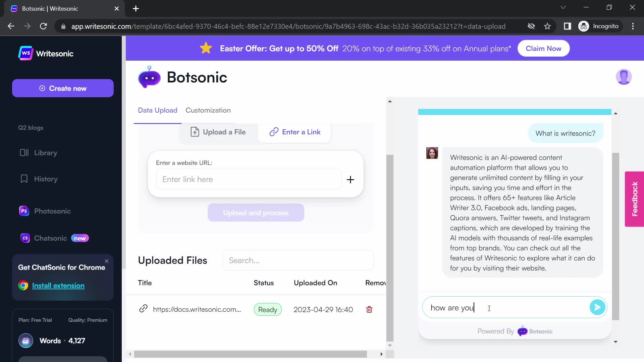
Task: Click the chat preview scroll up arrow
Action: 615,114
